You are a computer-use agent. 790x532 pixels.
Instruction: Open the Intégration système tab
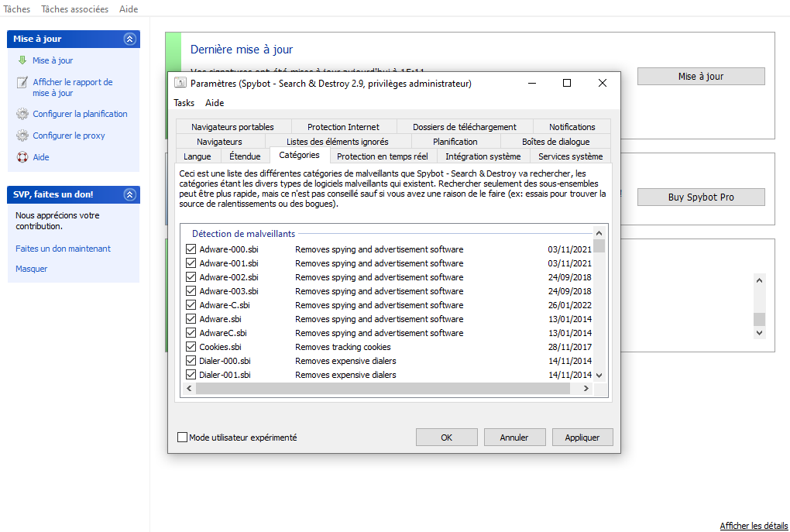tap(483, 156)
